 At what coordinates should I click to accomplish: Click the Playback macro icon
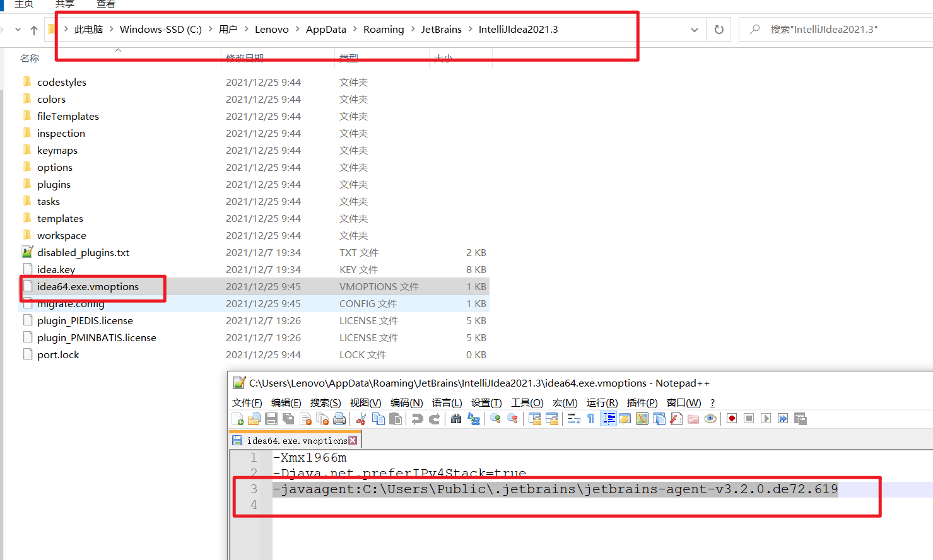pos(766,419)
